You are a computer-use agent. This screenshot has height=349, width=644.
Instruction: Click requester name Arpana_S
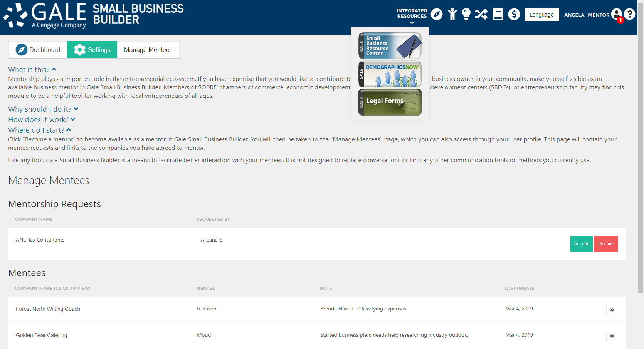212,240
